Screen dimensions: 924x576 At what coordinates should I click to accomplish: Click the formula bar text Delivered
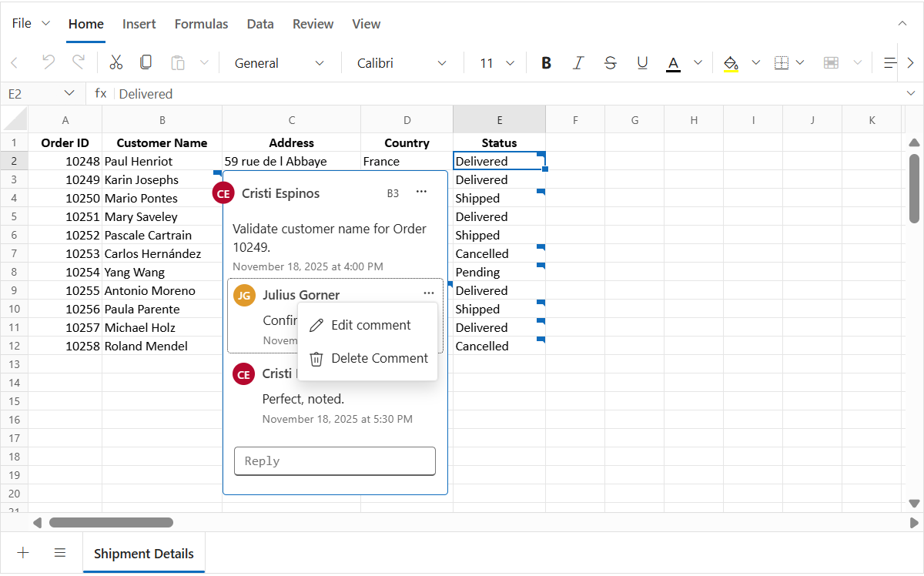point(146,94)
